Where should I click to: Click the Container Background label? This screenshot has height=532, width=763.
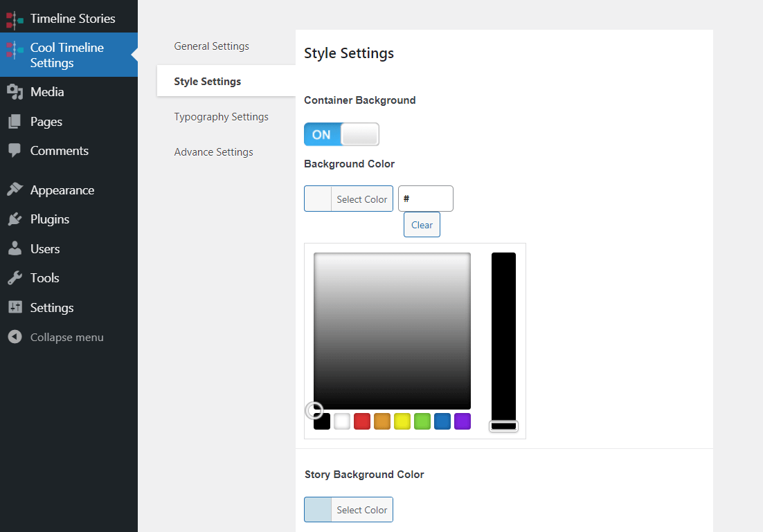pos(360,100)
